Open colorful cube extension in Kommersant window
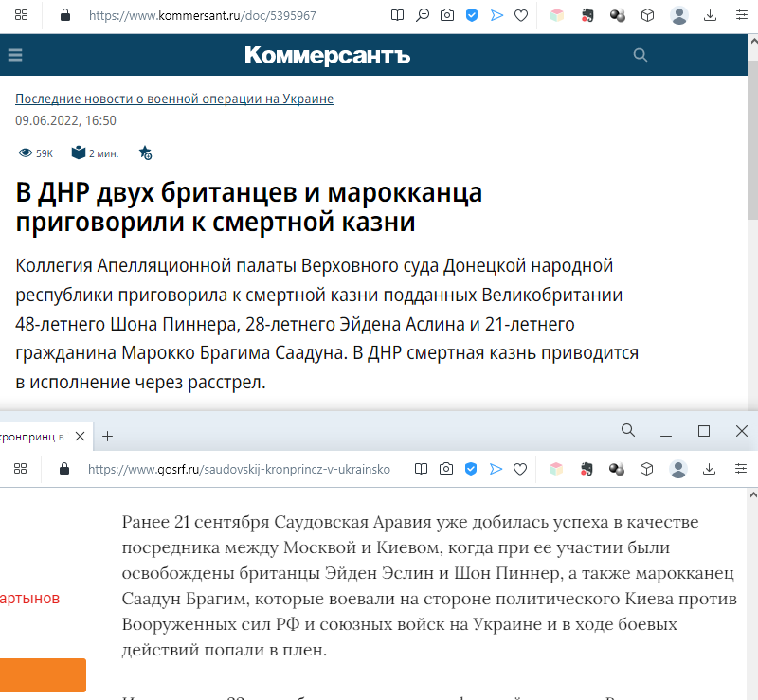 tap(557, 15)
